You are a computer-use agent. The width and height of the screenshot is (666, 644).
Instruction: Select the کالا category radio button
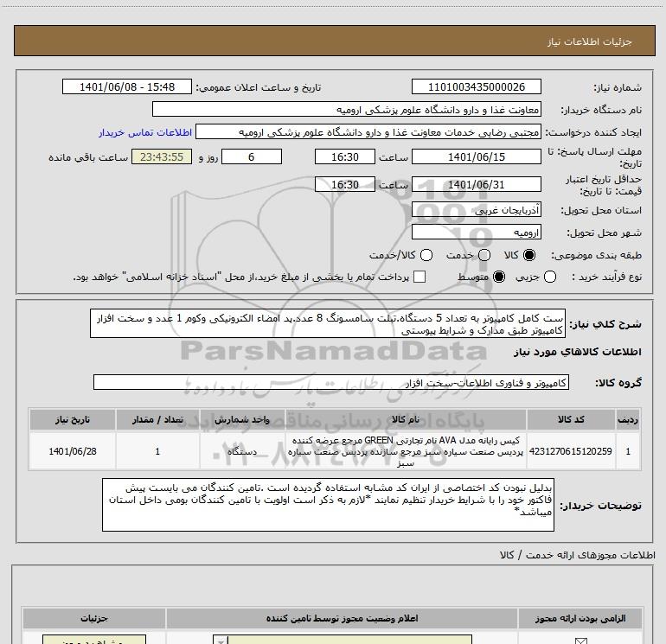(529, 255)
